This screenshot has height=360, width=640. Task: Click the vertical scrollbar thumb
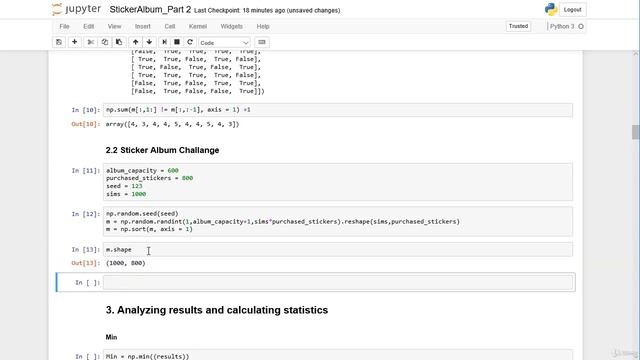(x=636, y=132)
